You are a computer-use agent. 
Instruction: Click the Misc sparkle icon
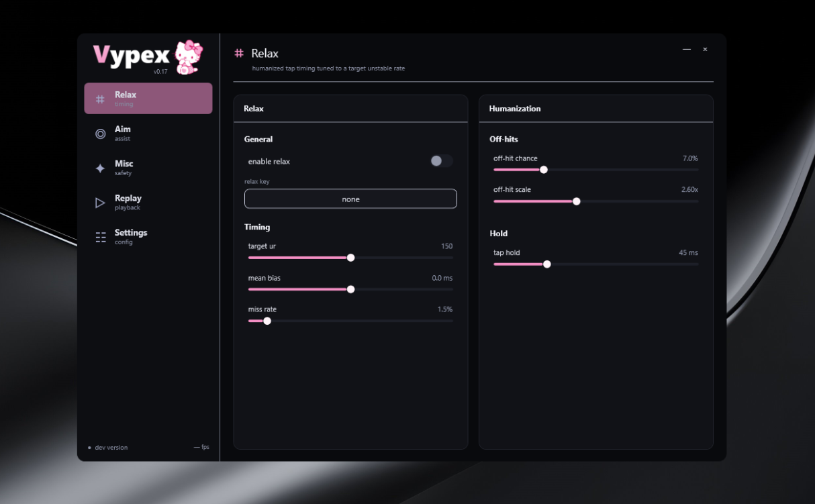(x=100, y=168)
